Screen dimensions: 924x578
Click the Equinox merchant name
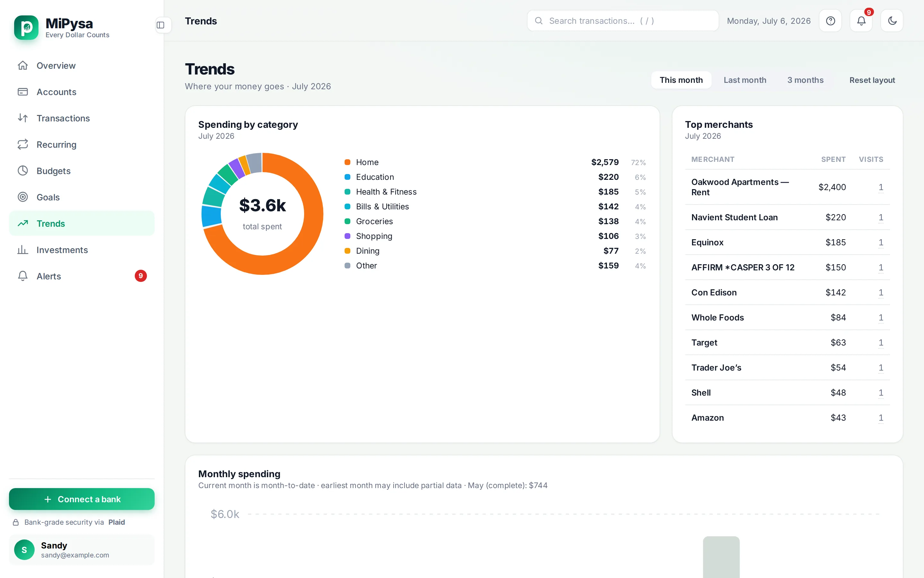(707, 242)
